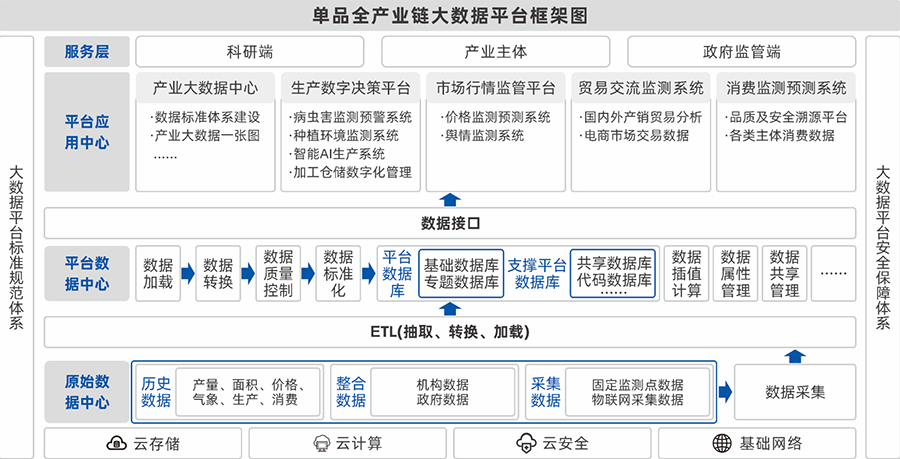The height and width of the screenshot is (459, 900).
Task: Click the 数据采集 box
Action: (x=794, y=392)
